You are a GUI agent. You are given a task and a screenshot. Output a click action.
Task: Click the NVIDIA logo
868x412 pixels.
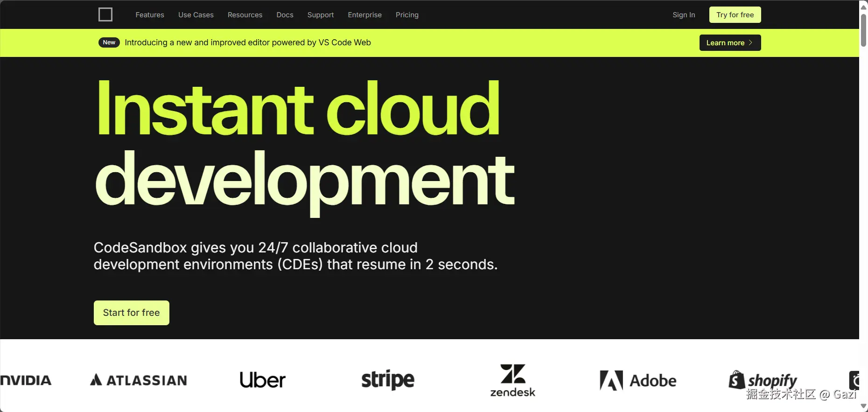tap(26, 380)
